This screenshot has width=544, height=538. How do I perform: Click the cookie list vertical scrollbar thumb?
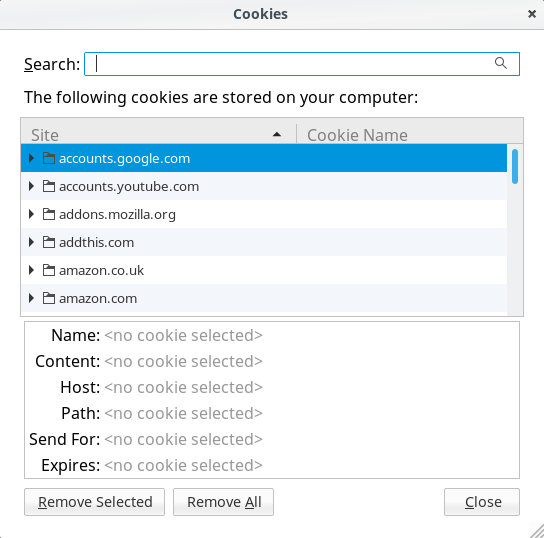[515, 166]
